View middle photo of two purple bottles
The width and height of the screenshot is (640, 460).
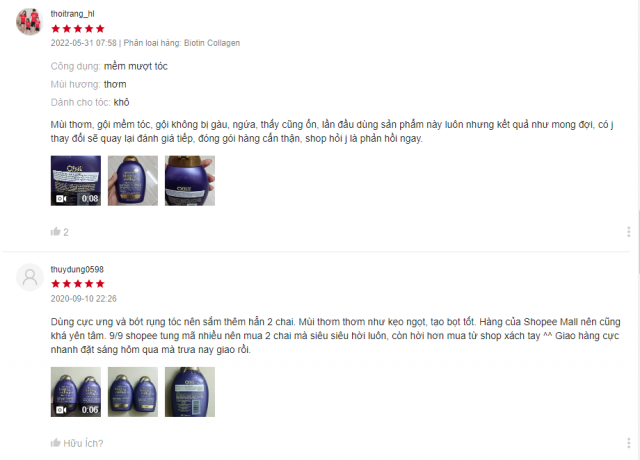[133, 392]
